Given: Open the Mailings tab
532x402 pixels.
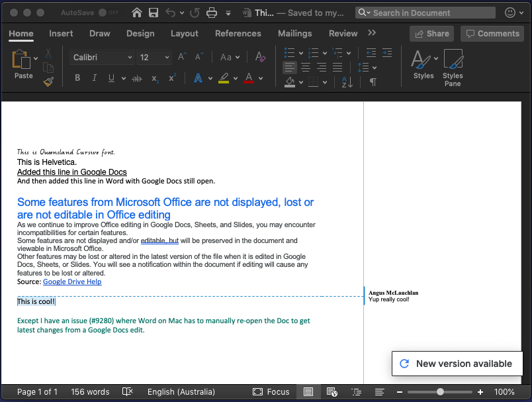Looking at the screenshot, I should tap(295, 33).
